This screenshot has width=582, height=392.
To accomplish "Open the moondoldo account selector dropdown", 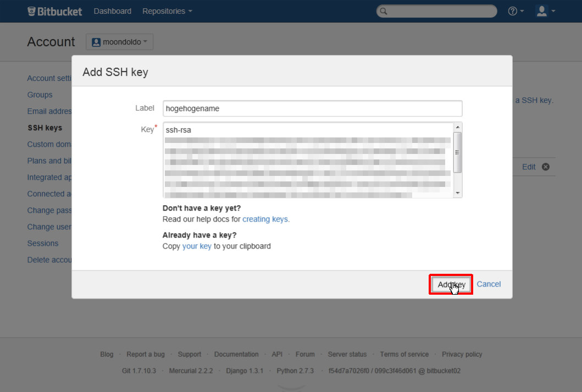I will point(119,42).
